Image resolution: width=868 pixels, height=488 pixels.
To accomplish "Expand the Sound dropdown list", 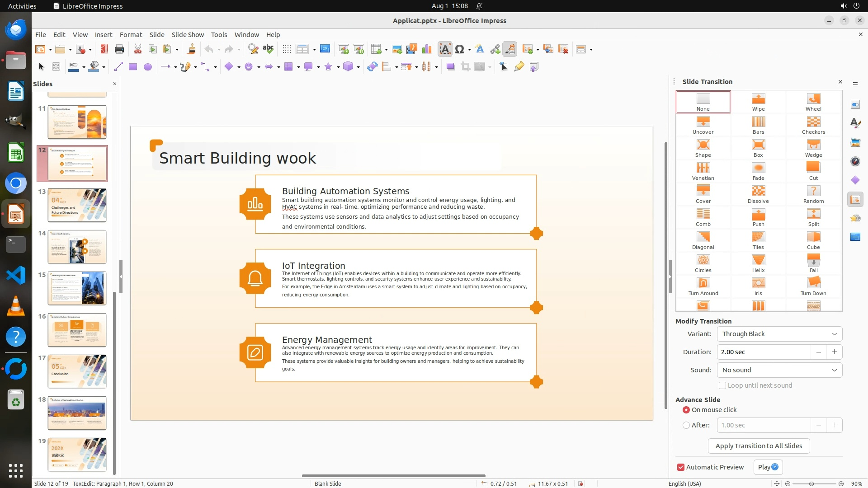I will coord(779,370).
